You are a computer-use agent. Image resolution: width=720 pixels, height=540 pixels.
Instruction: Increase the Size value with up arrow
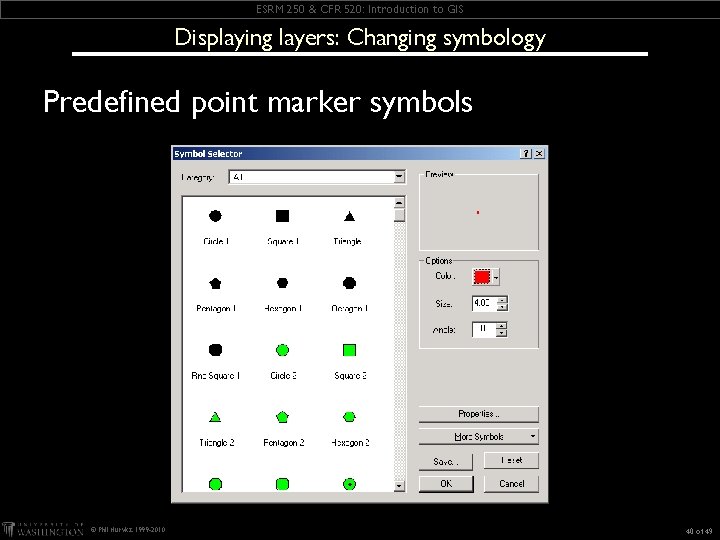[x=502, y=300]
